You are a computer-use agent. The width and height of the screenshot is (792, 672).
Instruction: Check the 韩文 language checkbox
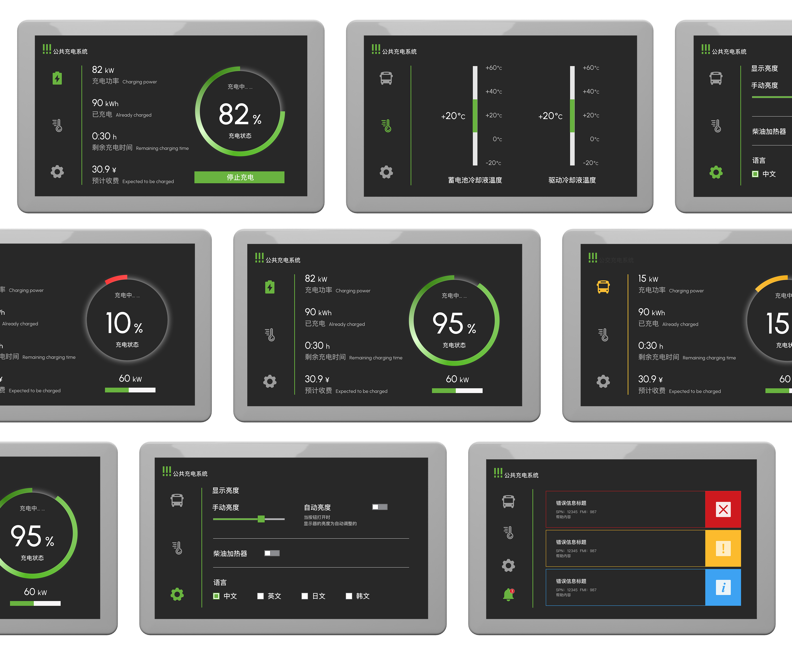[349, 596]
